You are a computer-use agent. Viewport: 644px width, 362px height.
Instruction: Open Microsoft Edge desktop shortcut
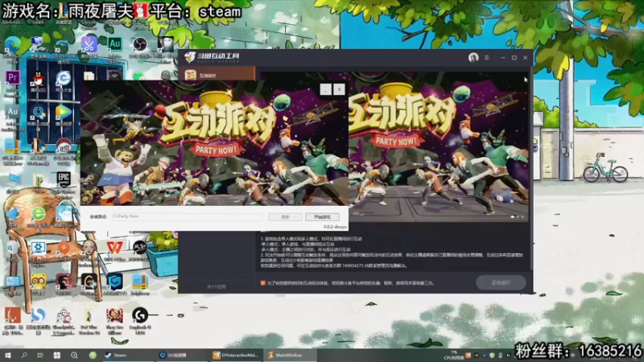tap(13, 45)
